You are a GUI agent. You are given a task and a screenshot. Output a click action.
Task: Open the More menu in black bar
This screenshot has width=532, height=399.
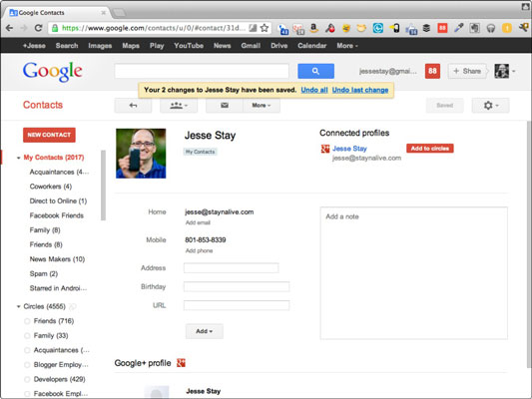[347, 46]
